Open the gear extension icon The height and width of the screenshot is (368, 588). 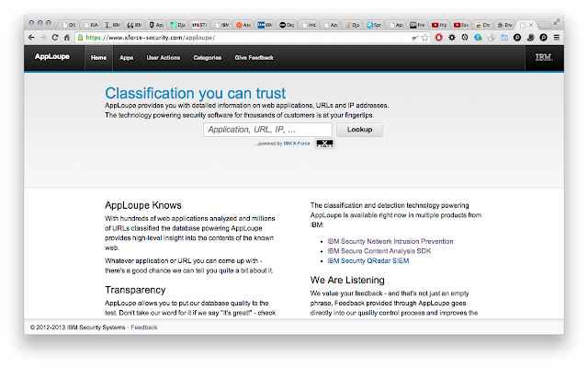tap(452, 38)
